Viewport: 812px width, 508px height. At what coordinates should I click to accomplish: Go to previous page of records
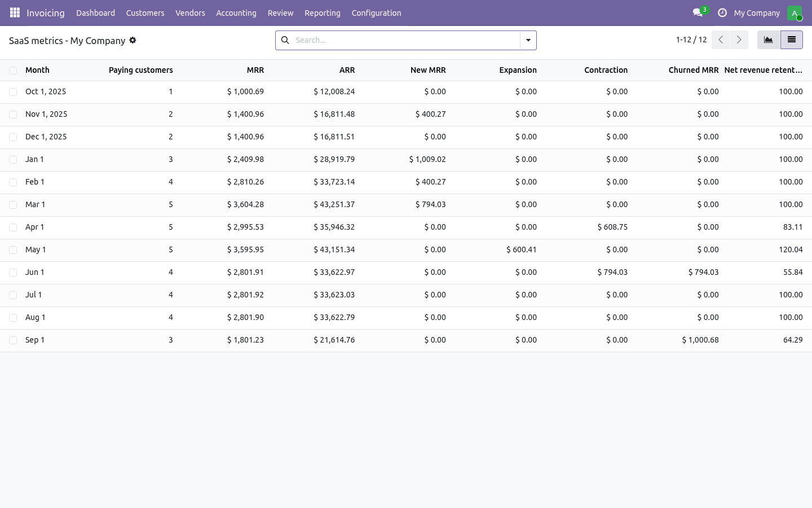point(721,40)
